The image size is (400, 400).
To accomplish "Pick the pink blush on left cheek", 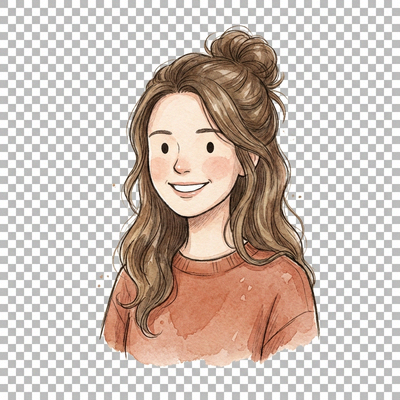I will click(x=160, y=166).
